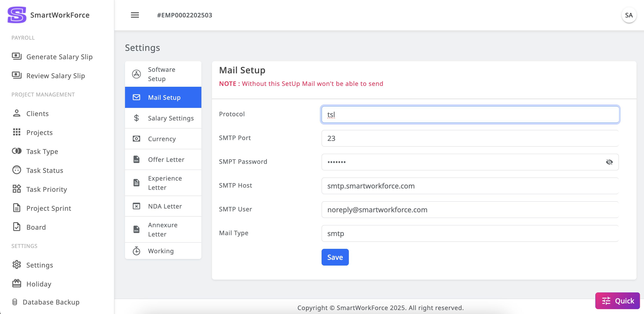Focus the SMTP Host text field
The width and height of the screenshot is (644, 314).
click(x=470, y=186)
